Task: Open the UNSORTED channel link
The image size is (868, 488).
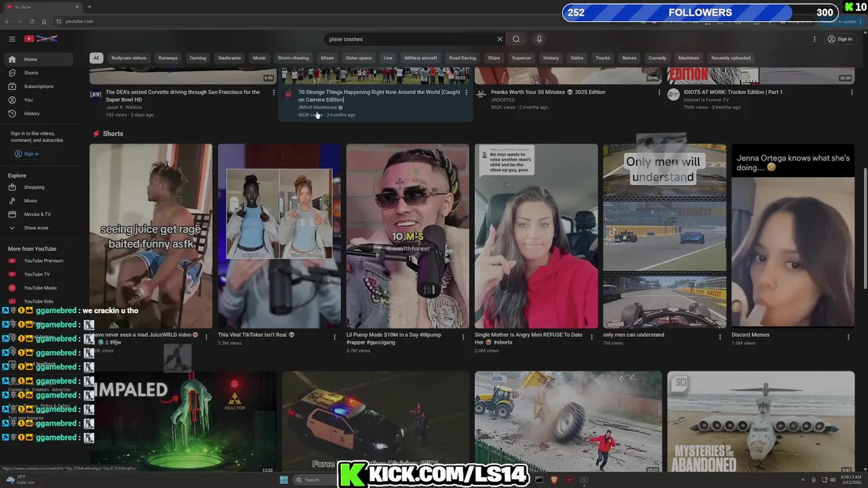Action: pos(502,100)
